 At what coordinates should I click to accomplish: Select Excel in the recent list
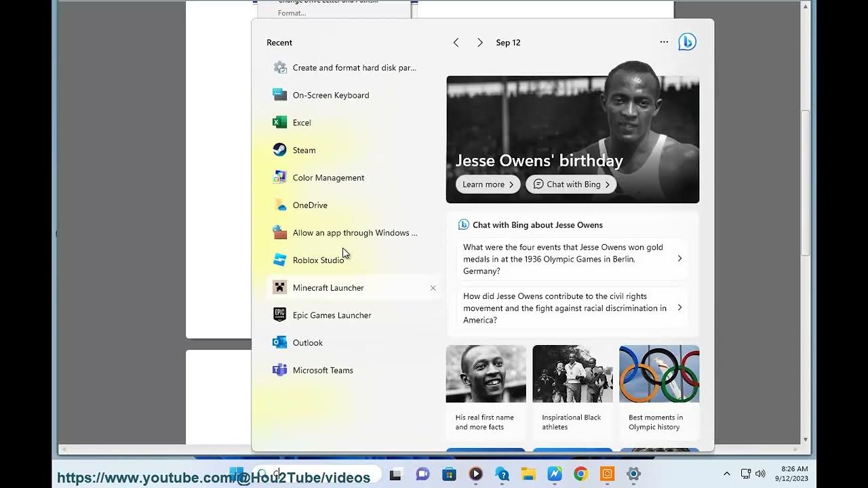tap(353, 123)
